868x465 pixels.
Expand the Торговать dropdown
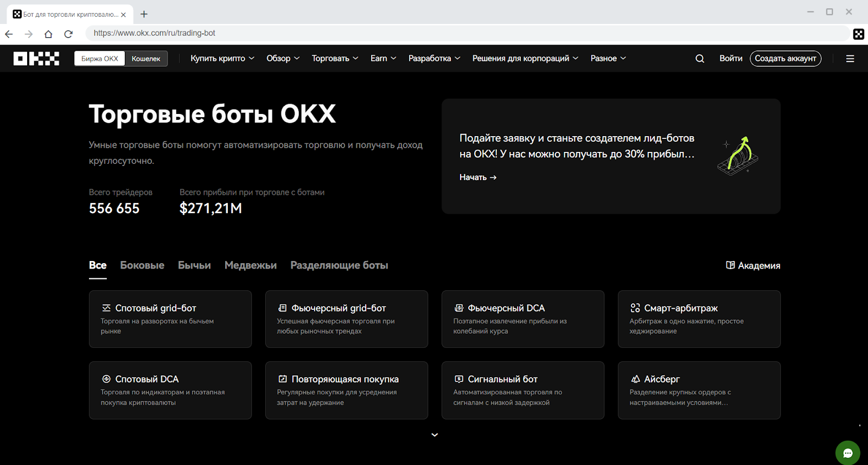click(335, 58)
